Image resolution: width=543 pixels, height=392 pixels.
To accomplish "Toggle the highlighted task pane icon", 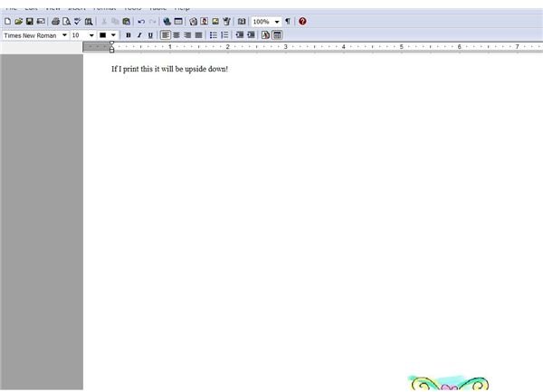I will coord(277,35).
